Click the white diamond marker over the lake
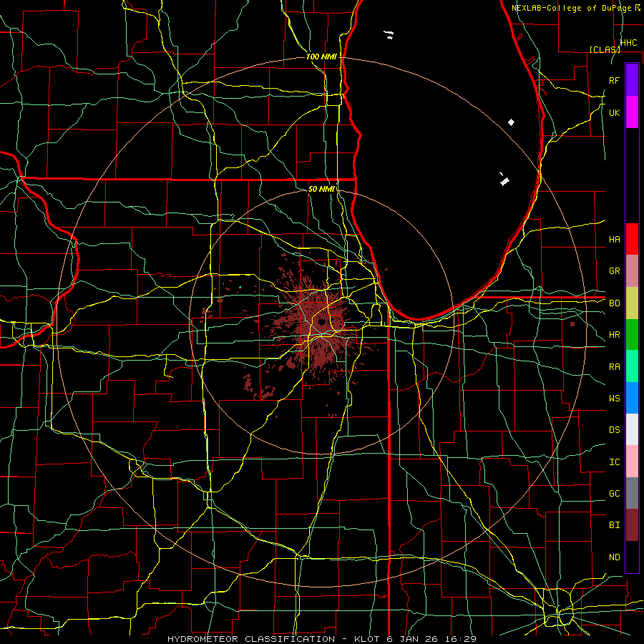Screen dimensions: 644x644 pos(511,122)
